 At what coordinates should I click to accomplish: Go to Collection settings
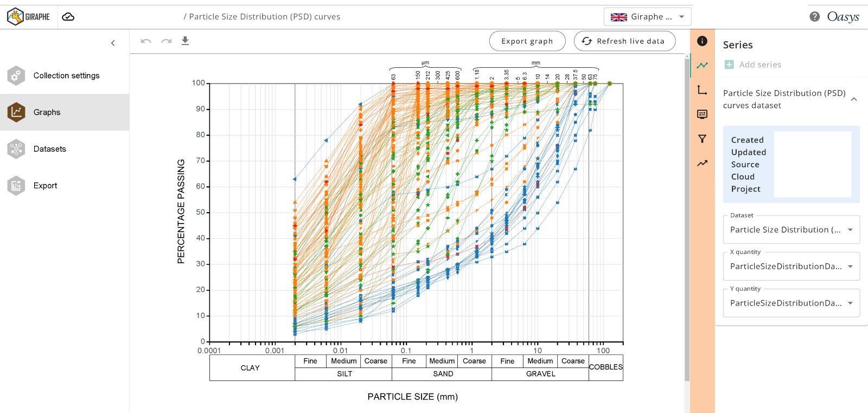coord(66,75)
